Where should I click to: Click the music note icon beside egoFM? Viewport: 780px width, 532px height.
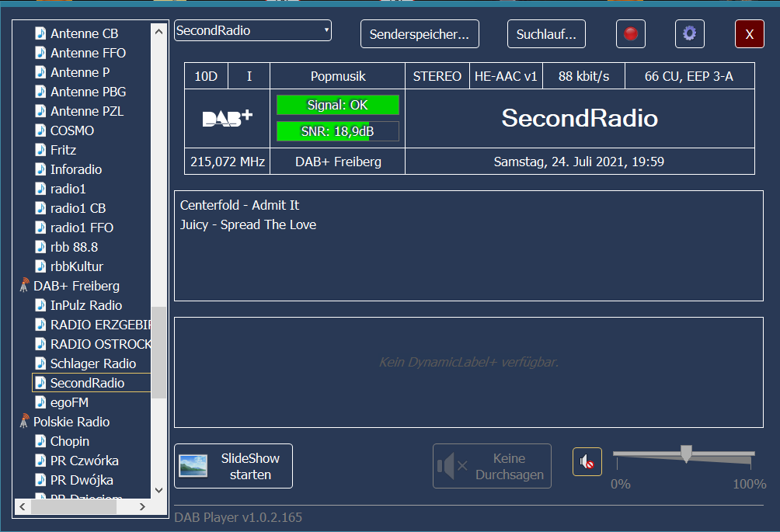tap(40, 402)
